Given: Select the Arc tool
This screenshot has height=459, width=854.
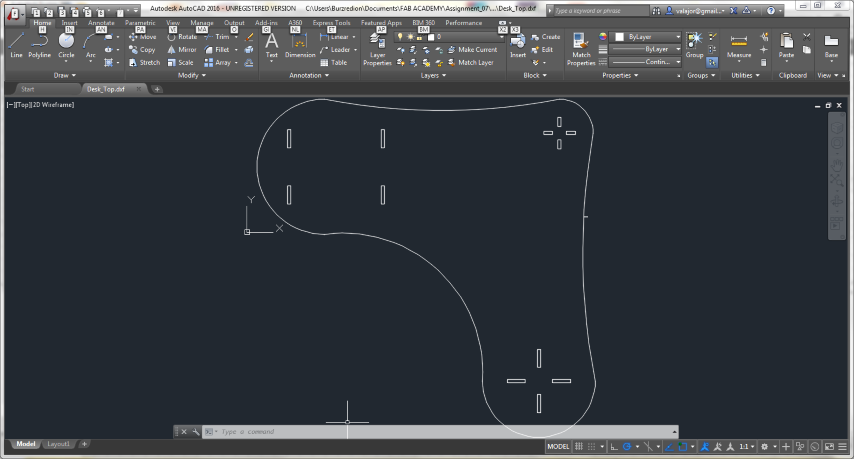Looking at the screenshot, I should 90,45.
